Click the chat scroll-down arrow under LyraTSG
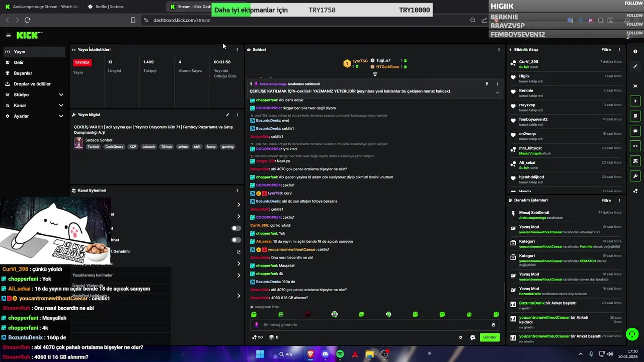This screenshot has height=362, width=644. [x=375, y=74]
